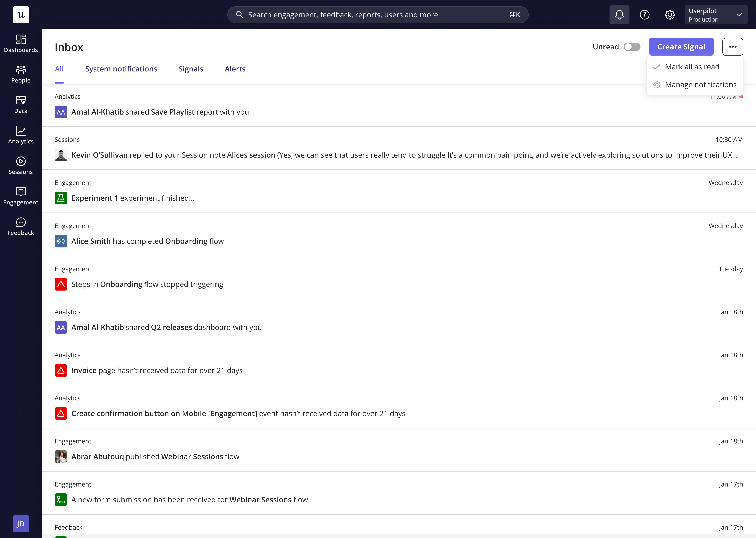This screenshot has height=538, width=756.
Task: Expand the Userpilot Production environment dropdown
Action: click(x=716, y=15)
